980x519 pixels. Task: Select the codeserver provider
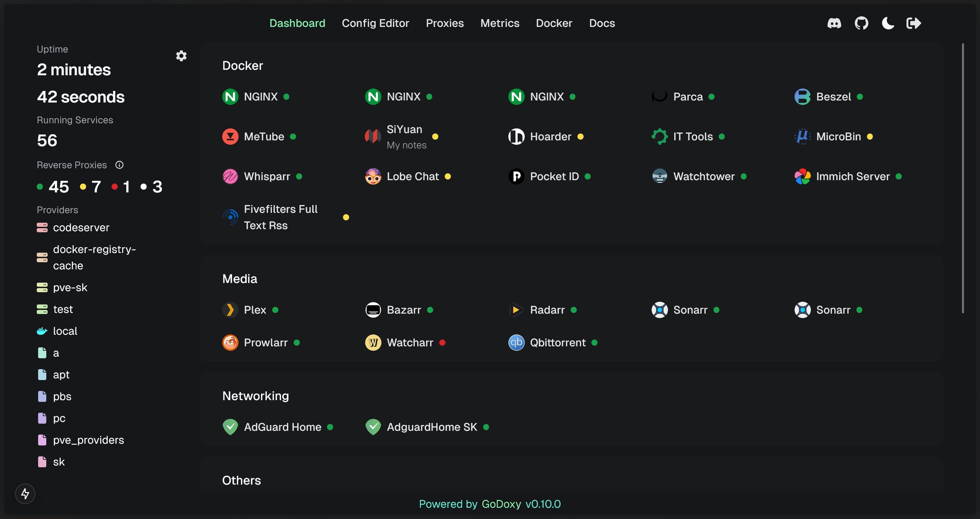coord(81,228)
